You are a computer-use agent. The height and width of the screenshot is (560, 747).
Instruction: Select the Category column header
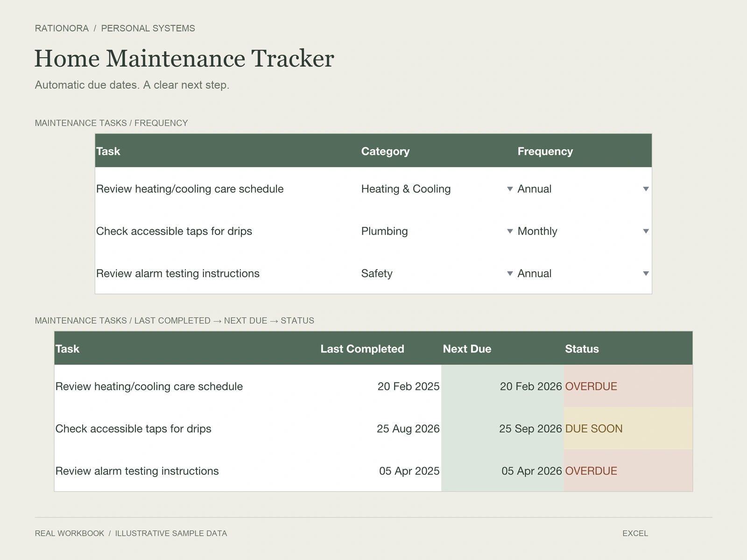coord(385,151)
